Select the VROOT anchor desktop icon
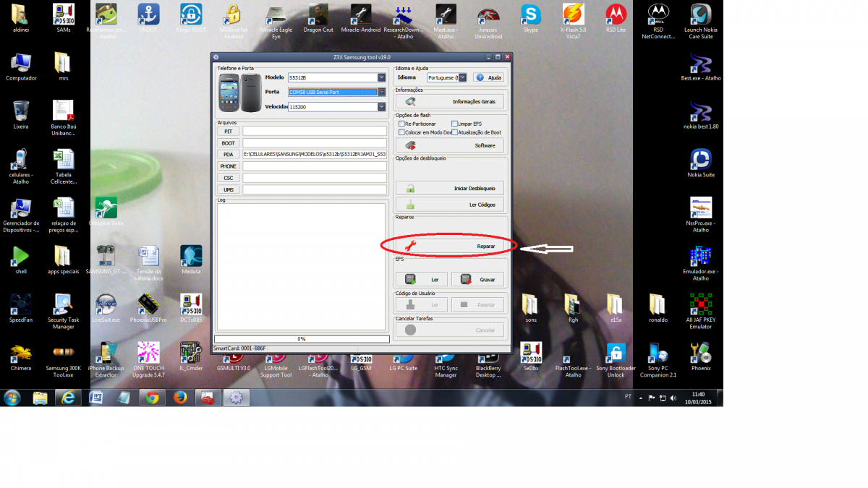Image resolution: width=868 pixels, height=488 pixels. pos(149,20)
